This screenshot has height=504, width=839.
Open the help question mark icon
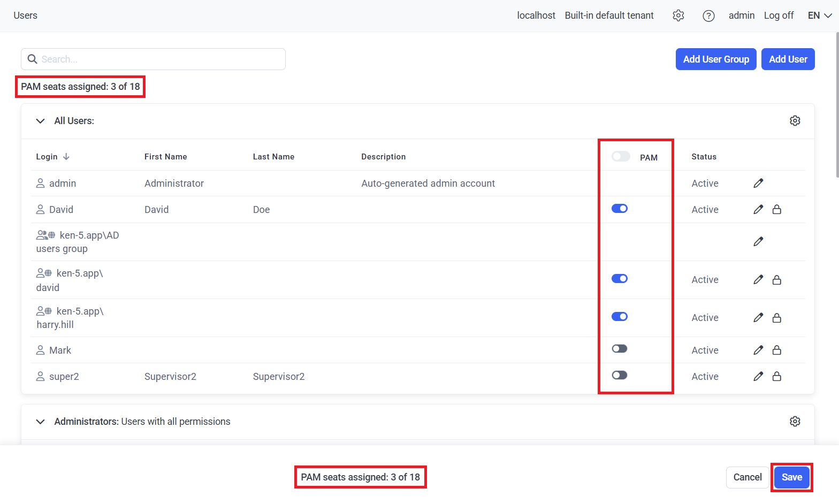708,16
